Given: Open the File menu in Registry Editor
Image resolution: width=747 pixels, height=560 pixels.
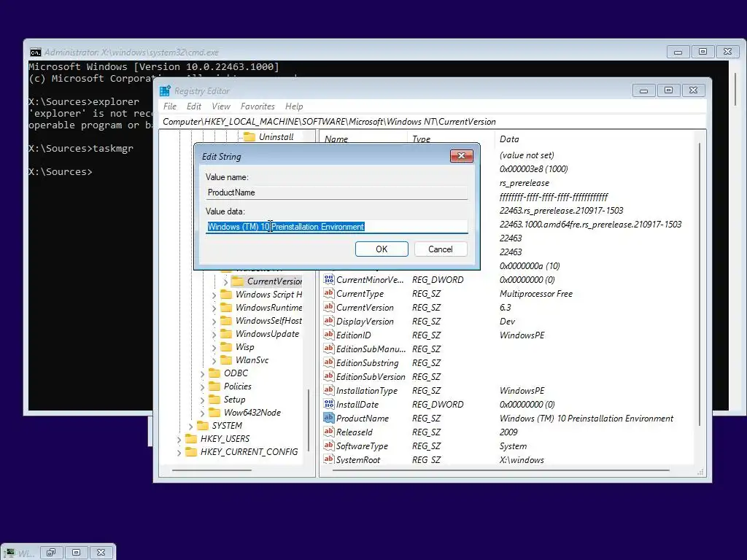Looking at the screenshot, I should pyautogui.click(x=169, y=106).
